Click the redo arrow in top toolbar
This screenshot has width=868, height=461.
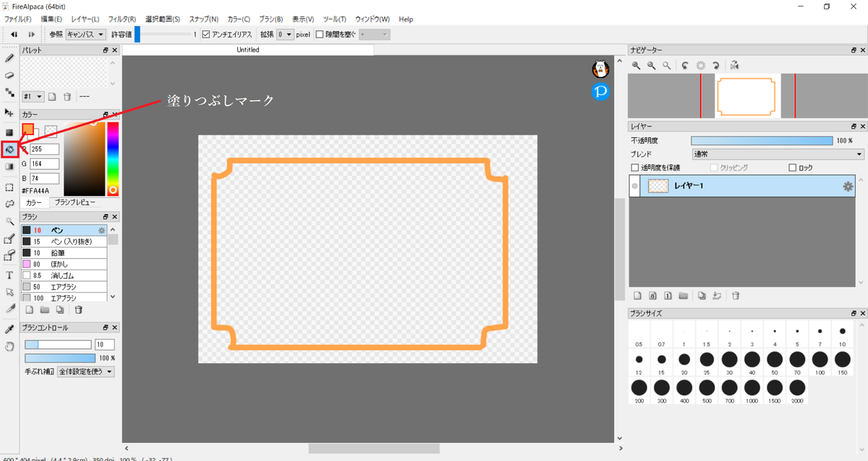point(31,34)
